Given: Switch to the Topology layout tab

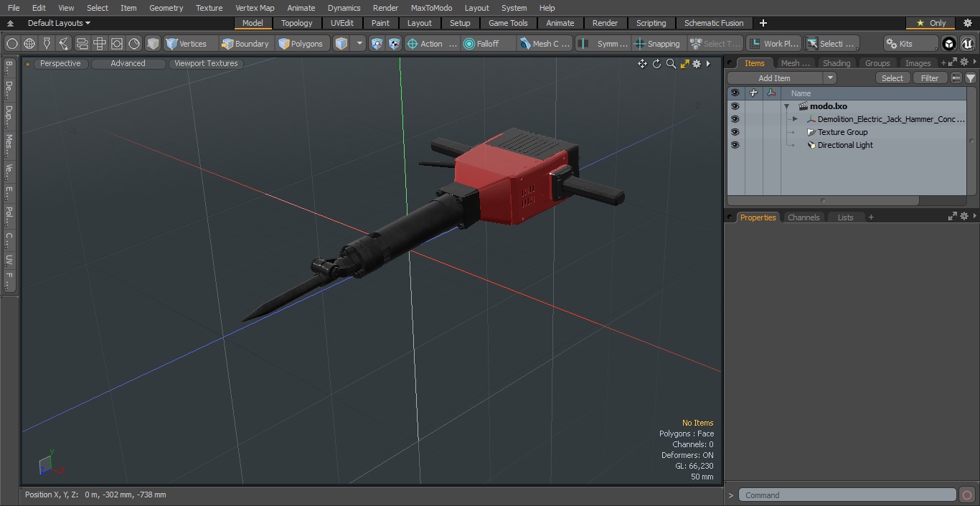Looking at the screenshot, I should click(x=297, y=23).
